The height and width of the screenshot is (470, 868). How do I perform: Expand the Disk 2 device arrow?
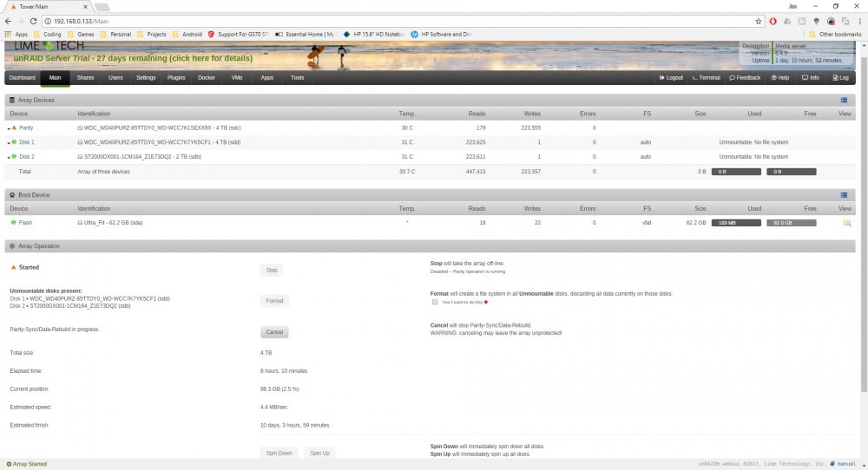(x=9, y=157)
